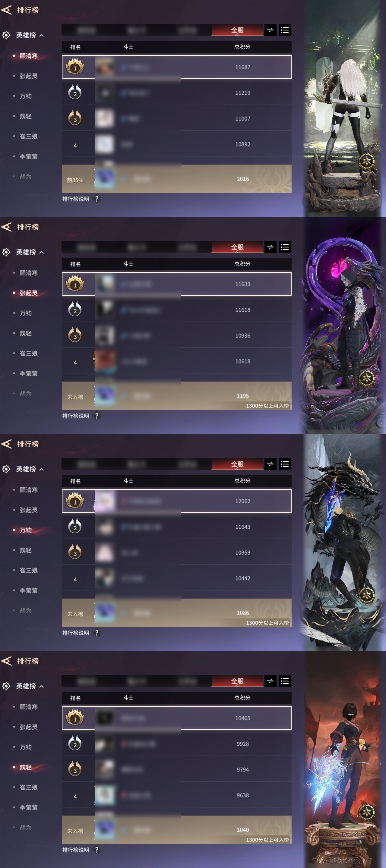Viewport: 386px width, 868px height.
Task: Click the swap-arrows toggle above the 11687 leaderboard
Action: pos(271,30)
